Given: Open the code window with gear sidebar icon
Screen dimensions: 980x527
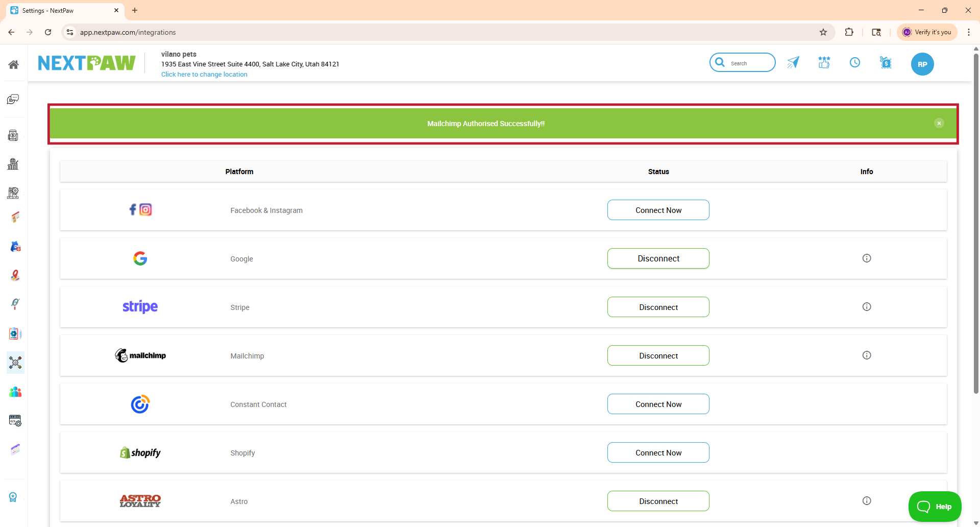Looking at the screenshot, I should tap(15, 420).
